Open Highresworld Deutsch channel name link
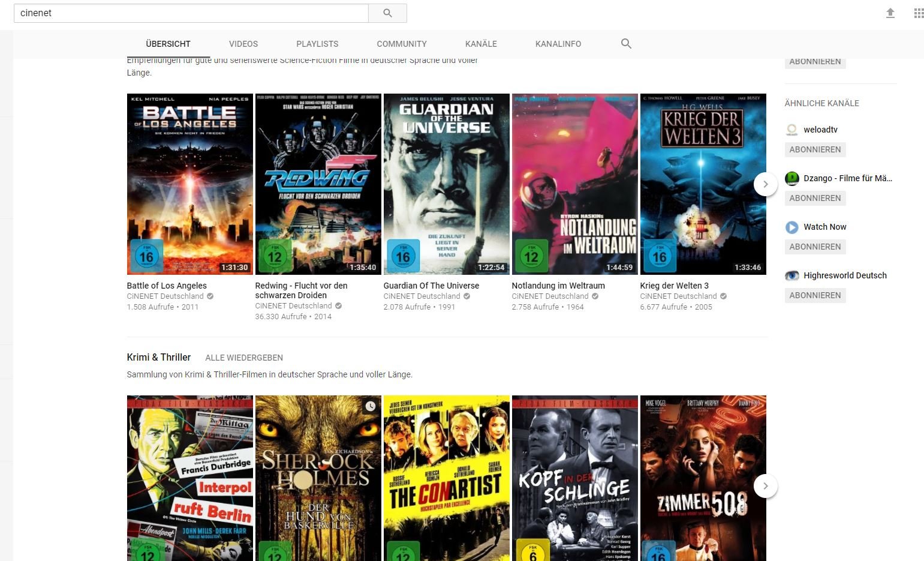This screenshot has width=924, height=561. pyautogui.click(x=845, y=275)
